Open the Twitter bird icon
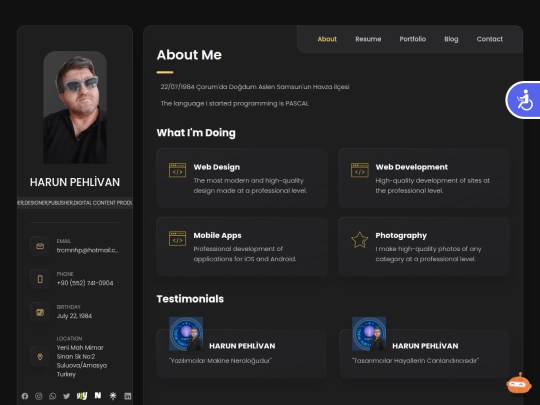 [x=66, y=396]
